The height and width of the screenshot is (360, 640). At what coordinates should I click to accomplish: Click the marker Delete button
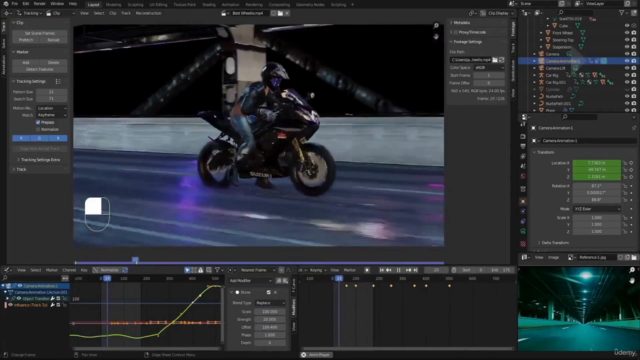53,62
